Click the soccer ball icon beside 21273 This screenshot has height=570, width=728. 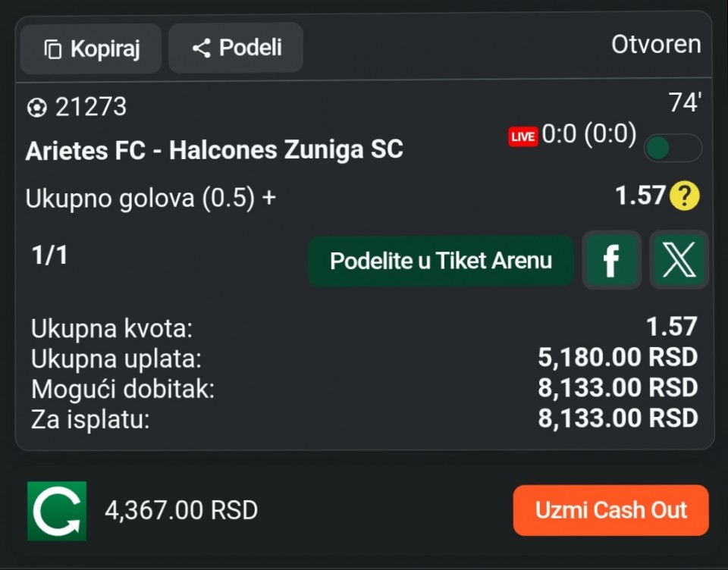[36, 108]
